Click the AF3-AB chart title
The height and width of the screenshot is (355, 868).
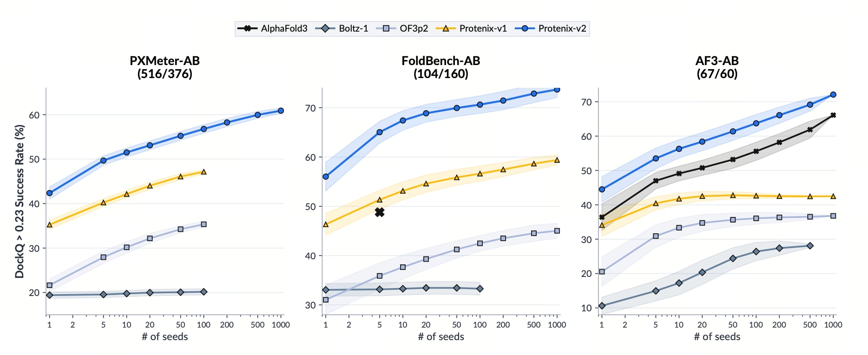tap(717, 67)
